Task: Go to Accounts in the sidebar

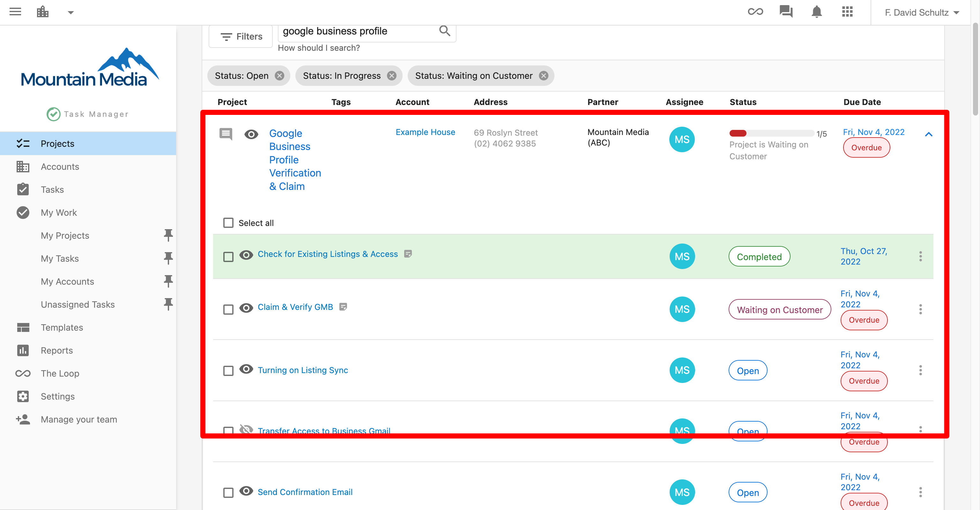Action: point(88,167)
